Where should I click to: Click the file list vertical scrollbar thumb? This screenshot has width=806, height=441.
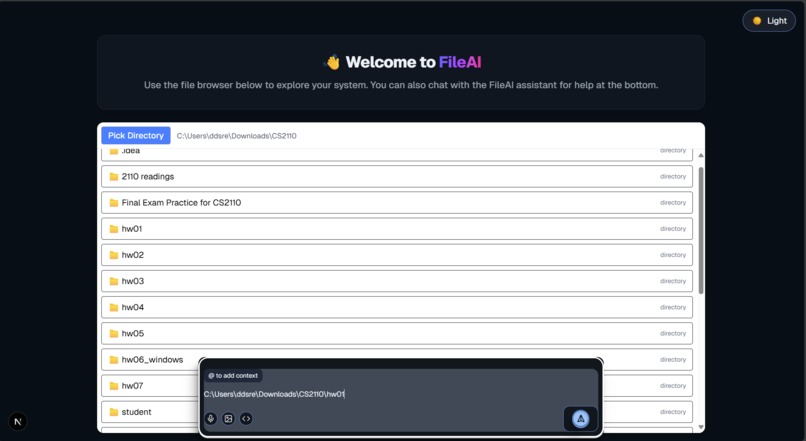[x=701, y=230]
